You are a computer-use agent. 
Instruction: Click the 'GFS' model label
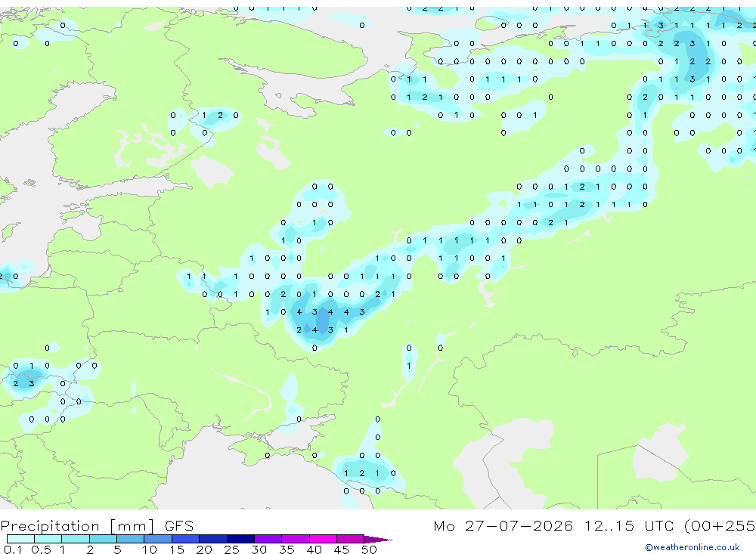(179, 525)
